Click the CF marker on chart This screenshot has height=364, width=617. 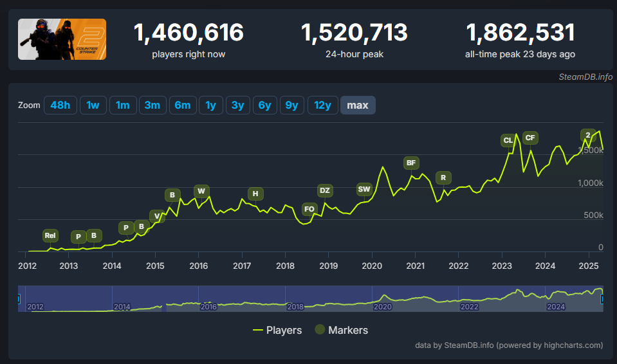[x=530, y=138]
